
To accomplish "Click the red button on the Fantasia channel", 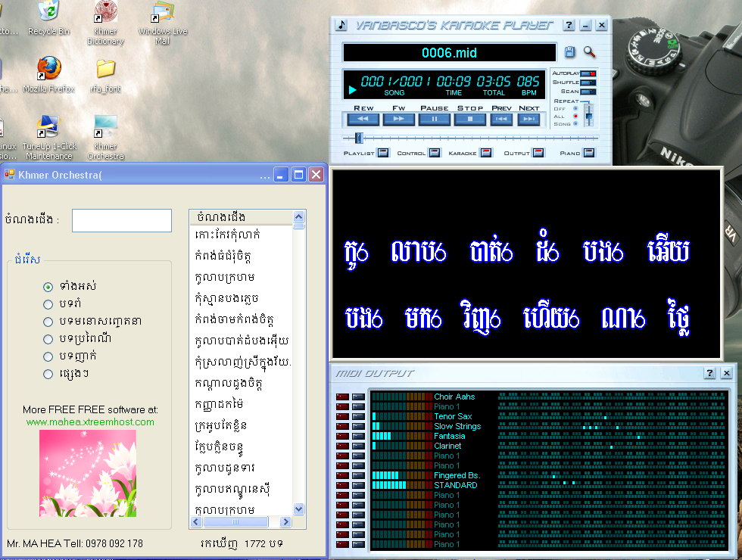I will click(342, 436).
